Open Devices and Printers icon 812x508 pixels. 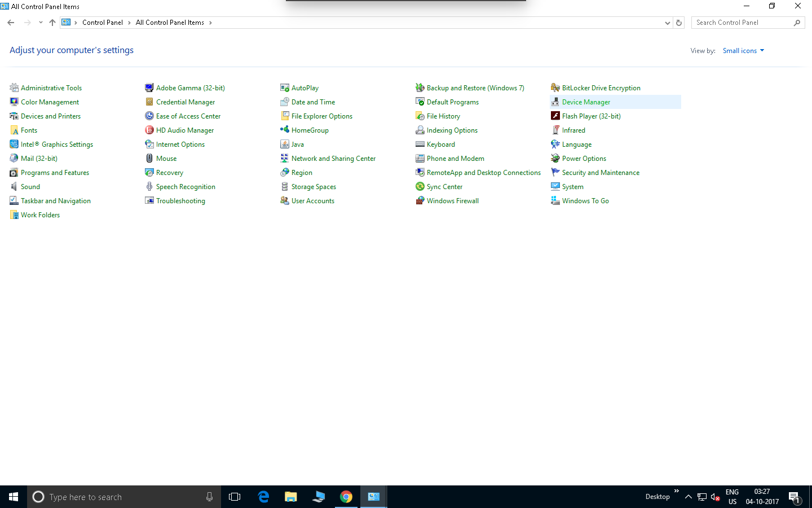(14, 116)
